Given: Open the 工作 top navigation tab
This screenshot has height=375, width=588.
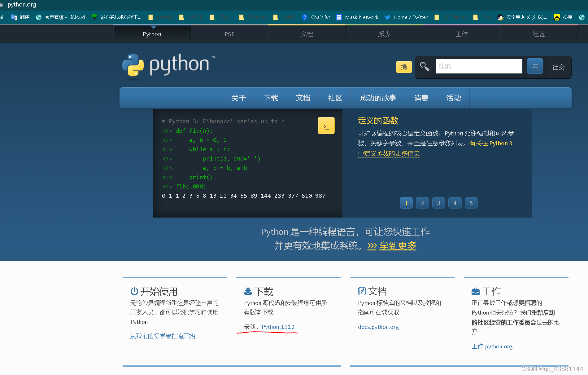Looking at the screenshot, I should click(462, 34).
